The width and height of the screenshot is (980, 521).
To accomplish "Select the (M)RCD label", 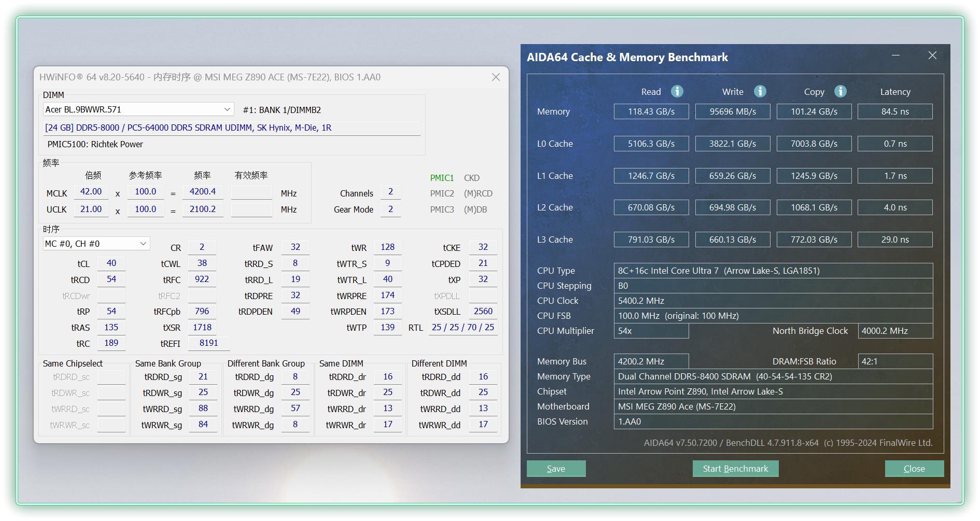I will click(x=478, y=193).
